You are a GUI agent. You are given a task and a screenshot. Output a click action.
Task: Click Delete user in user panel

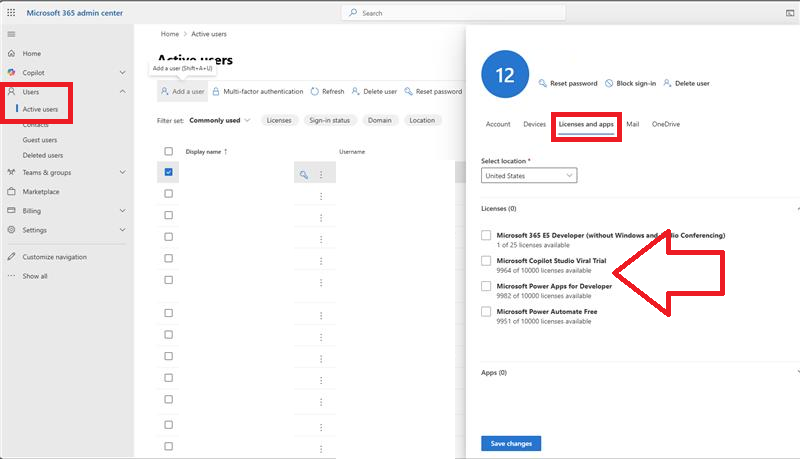686,83
